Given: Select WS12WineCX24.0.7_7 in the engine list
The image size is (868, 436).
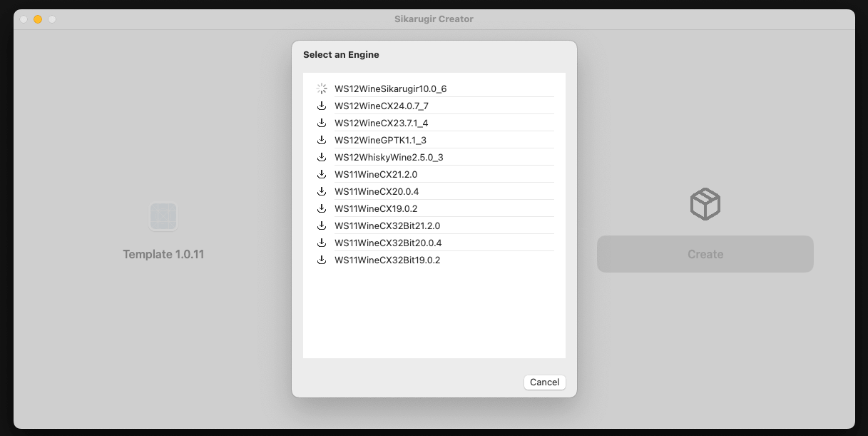Looking at the screenshot, I should click(382, 106).
